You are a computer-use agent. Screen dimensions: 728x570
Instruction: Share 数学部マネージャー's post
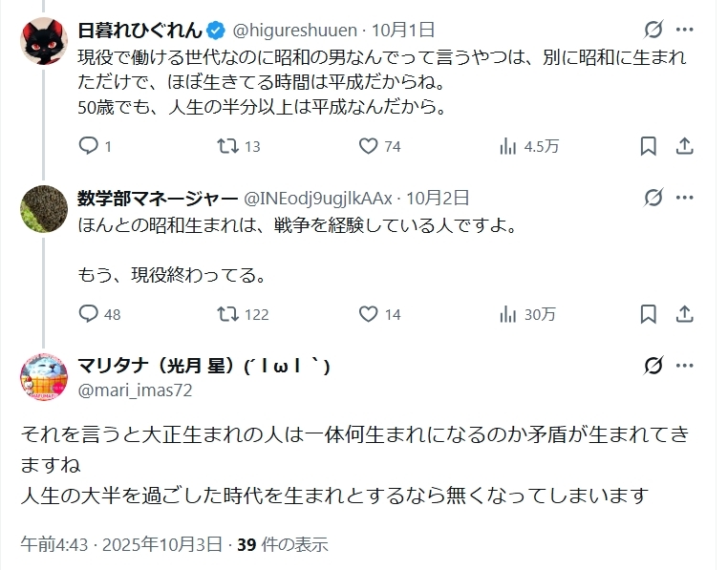(x=684, y=314)
